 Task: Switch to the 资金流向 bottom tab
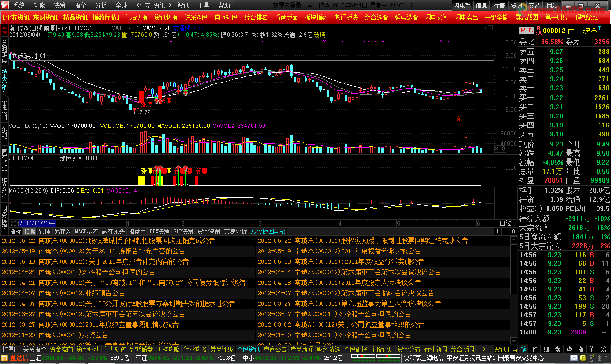[x=61, y=350]
